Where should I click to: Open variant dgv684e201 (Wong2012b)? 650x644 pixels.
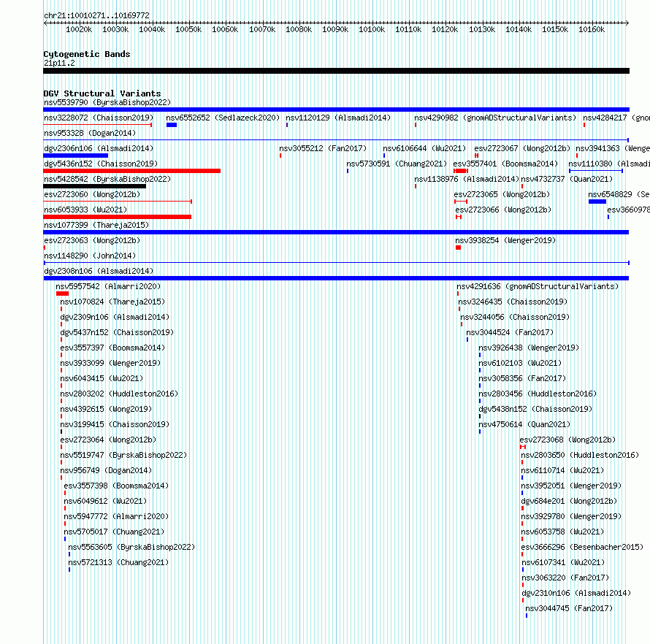tap(569, 501)
